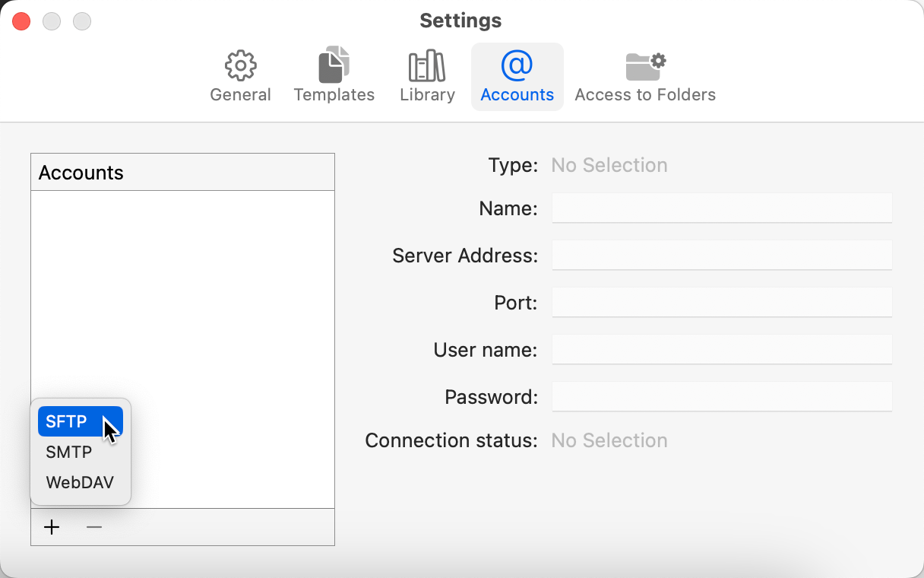Click the User name field
The width and height of the screenshot is (924, 578).
[x=720, y=349]
